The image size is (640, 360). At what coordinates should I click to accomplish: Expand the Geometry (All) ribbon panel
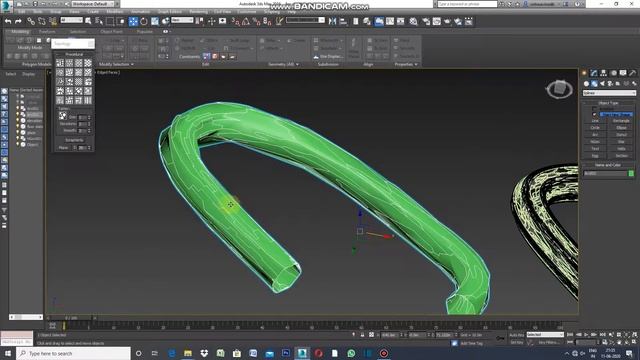pos(283,64)
